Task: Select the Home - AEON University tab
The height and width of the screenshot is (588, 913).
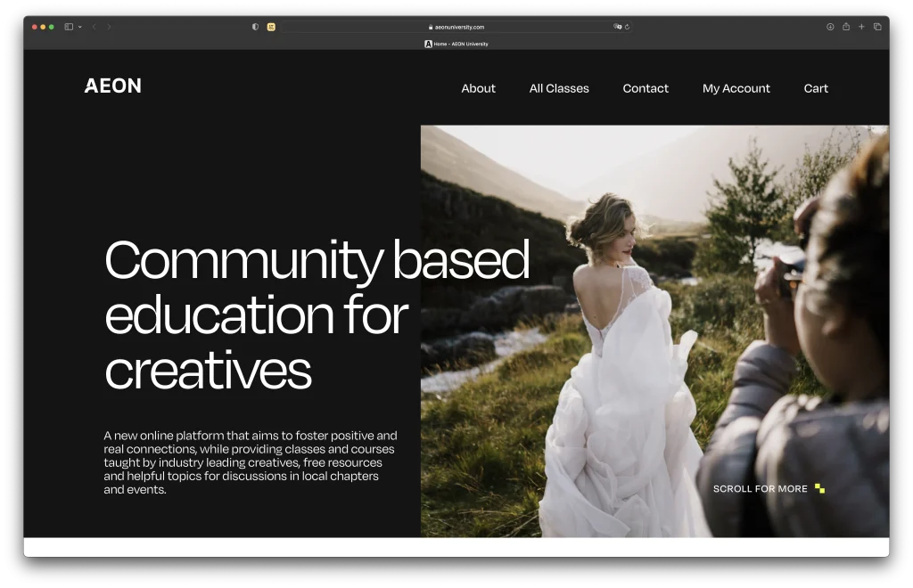Action: pyautogui.click(x=456, y=44)
